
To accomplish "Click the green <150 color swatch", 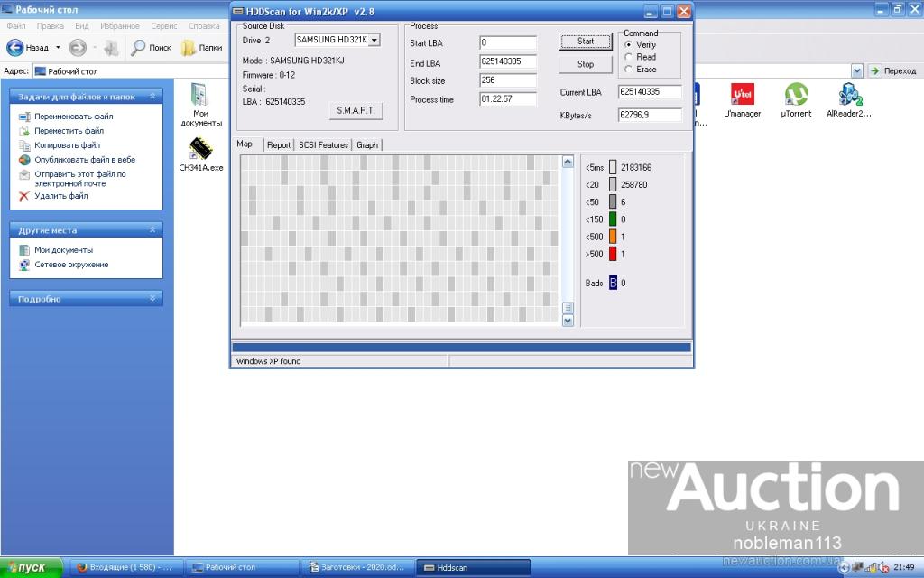I will 613,219.
